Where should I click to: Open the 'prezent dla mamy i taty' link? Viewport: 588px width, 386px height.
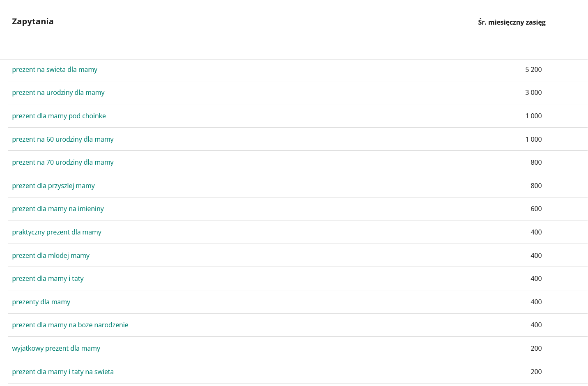pyautogui.click(x=48, y=279)
